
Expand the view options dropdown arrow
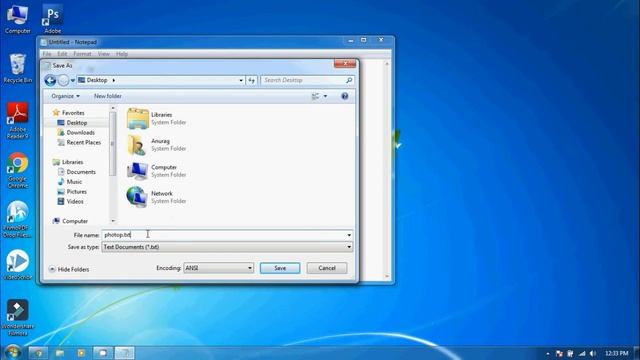point(325,96)
